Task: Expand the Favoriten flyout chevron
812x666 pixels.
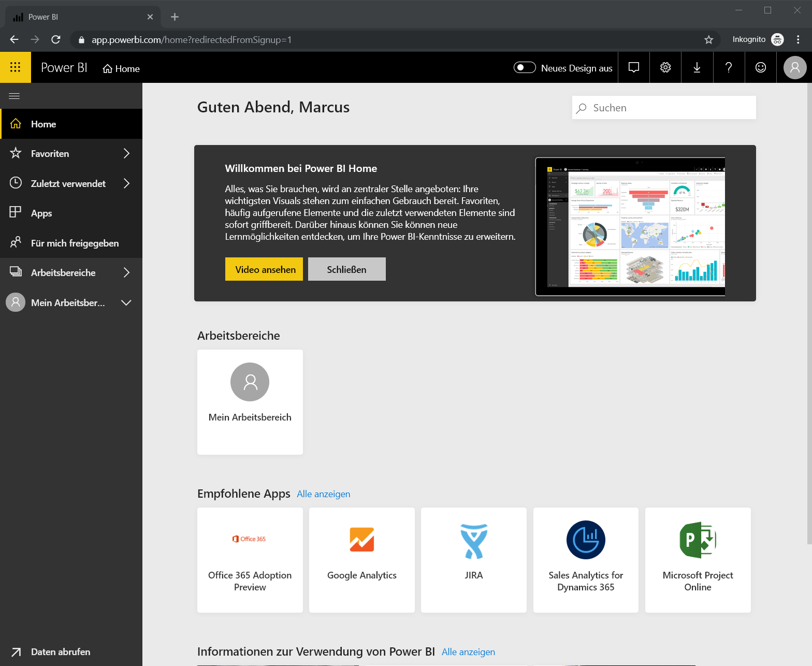Action: (x=126, y=153)
